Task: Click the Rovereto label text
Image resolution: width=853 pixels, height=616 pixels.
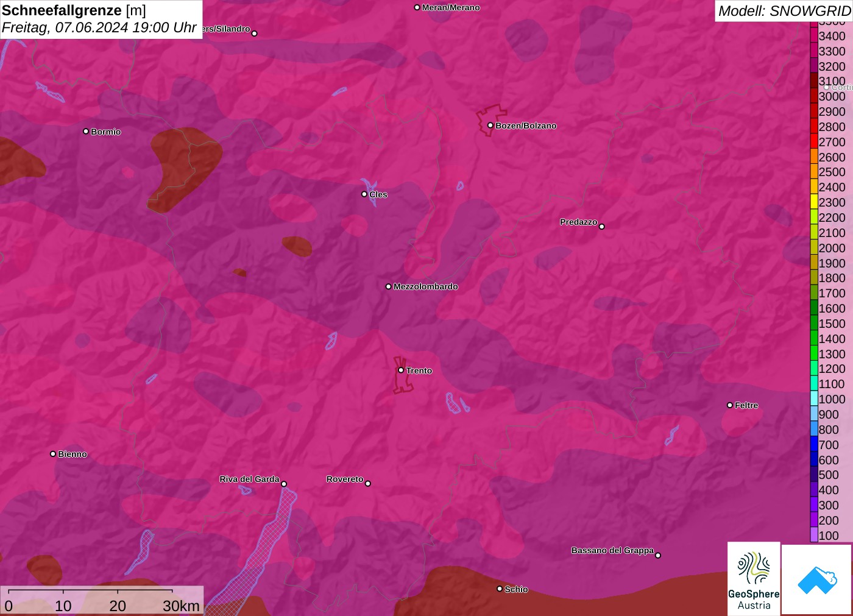Action: pyautogui.click(x=345, y=479)
